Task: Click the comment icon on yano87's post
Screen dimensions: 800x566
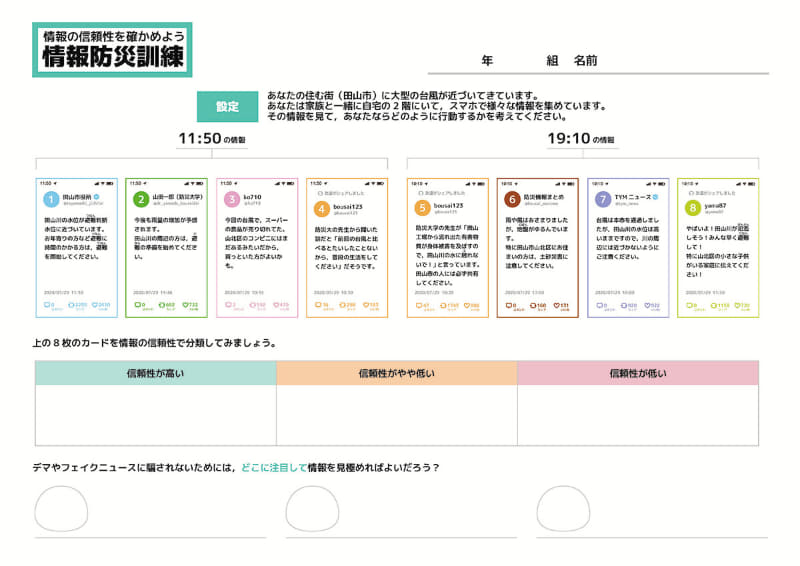Action: tap(690, 305)
